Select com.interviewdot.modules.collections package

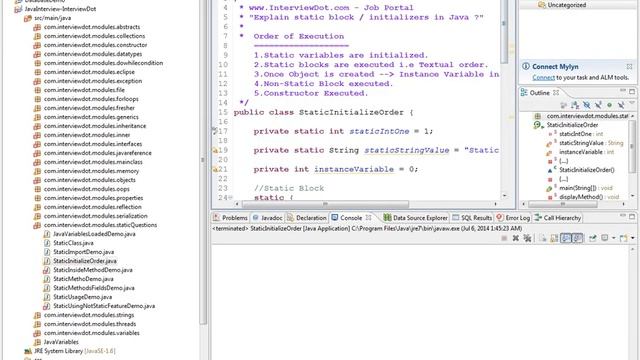[94, 36]
